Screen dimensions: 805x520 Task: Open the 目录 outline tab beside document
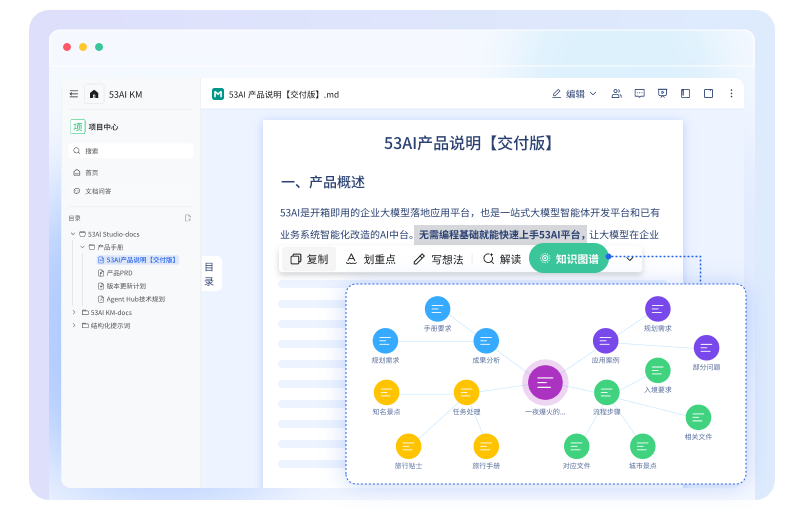209,274
